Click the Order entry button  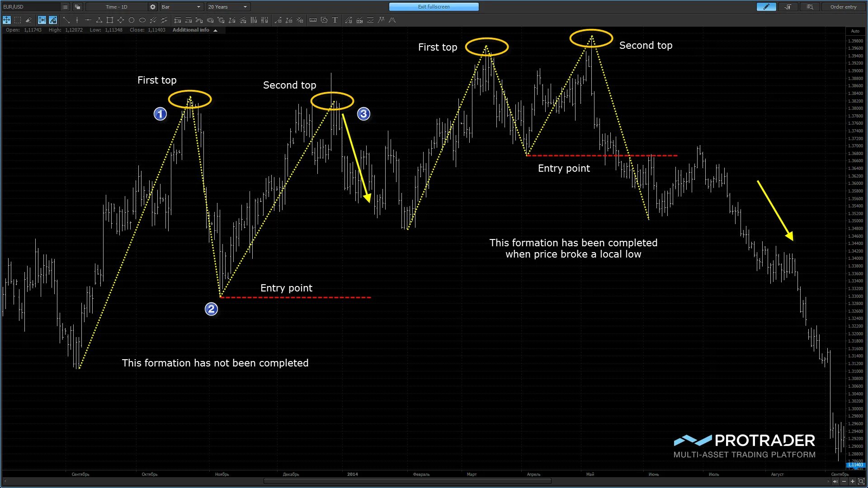pos(844,7)
